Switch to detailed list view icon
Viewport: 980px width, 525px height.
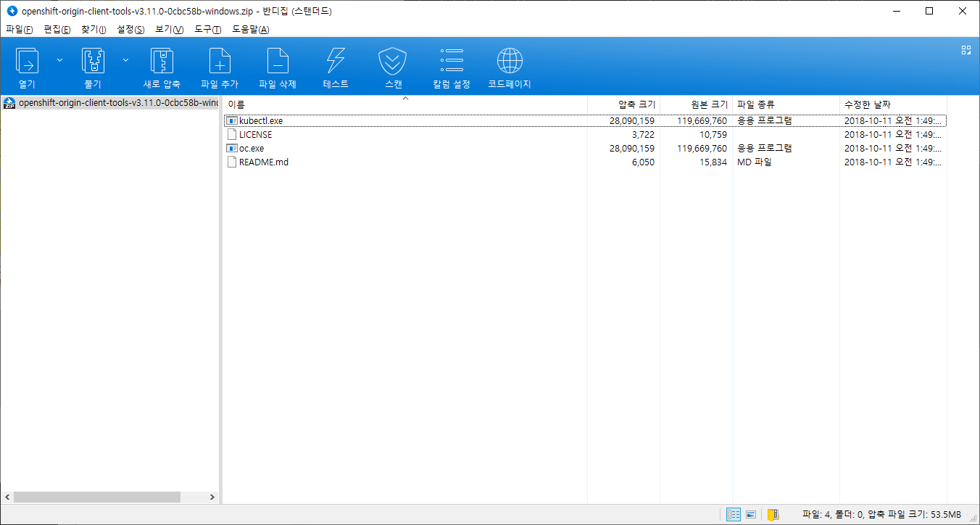734,515
